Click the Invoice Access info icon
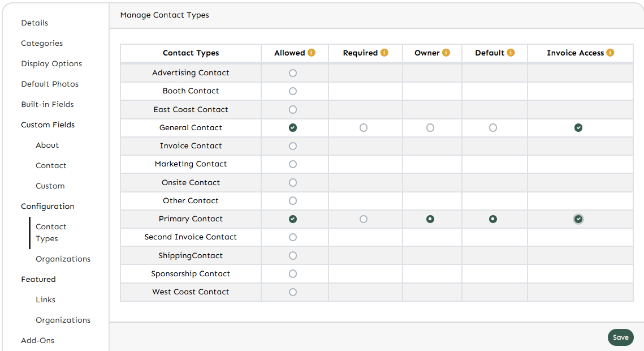 pos(610,53)
